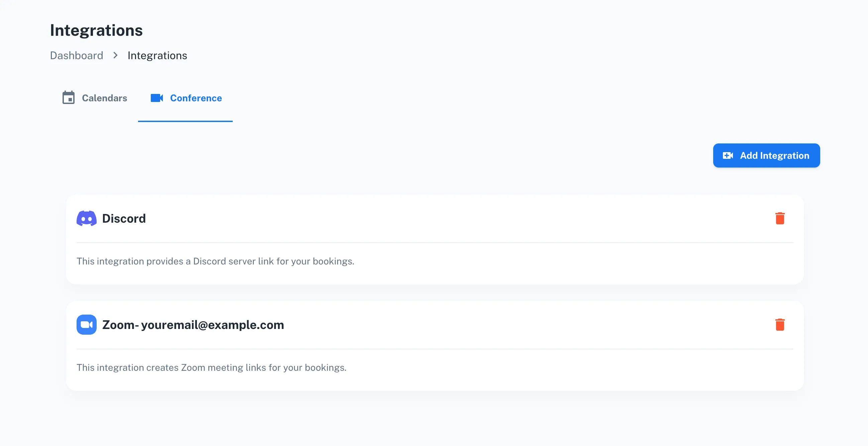
Task: Remove the Zoom integration via trash icon
Action: (780, 325)
